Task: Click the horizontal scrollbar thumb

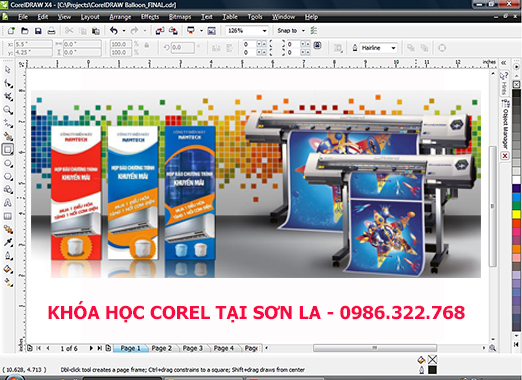Action: pos(375,348)
